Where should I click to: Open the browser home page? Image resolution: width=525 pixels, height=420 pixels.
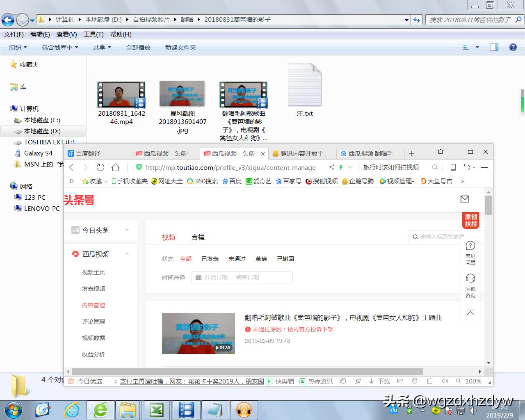pyautogui.click(x=116, y=167)
